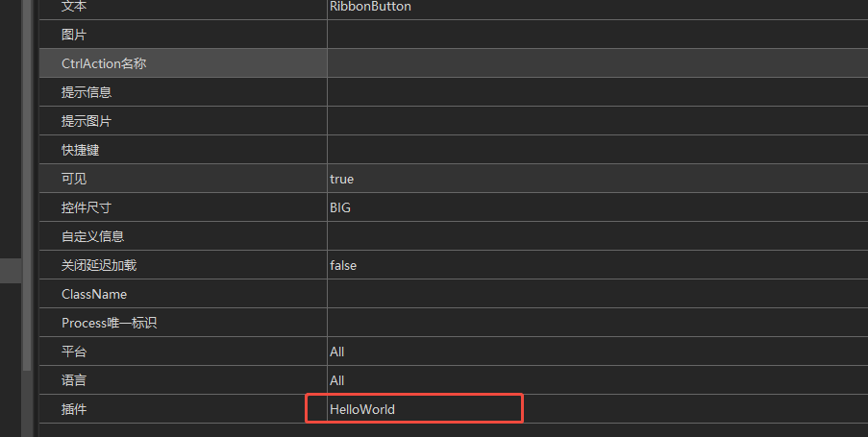Click the 快捷键 shortcut value field

click(x=598, y=150)
